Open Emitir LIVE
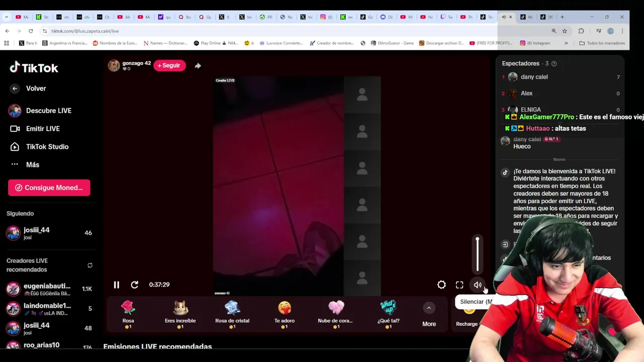This screenshot has width=644, height=362. tap(35, 129)
